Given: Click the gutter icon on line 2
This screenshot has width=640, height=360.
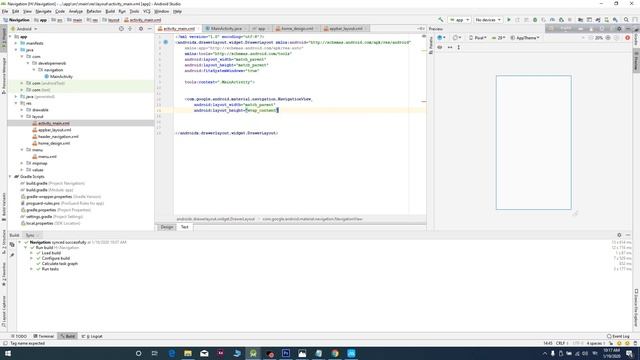Looking at the screenshot, I should click(166, 42).
